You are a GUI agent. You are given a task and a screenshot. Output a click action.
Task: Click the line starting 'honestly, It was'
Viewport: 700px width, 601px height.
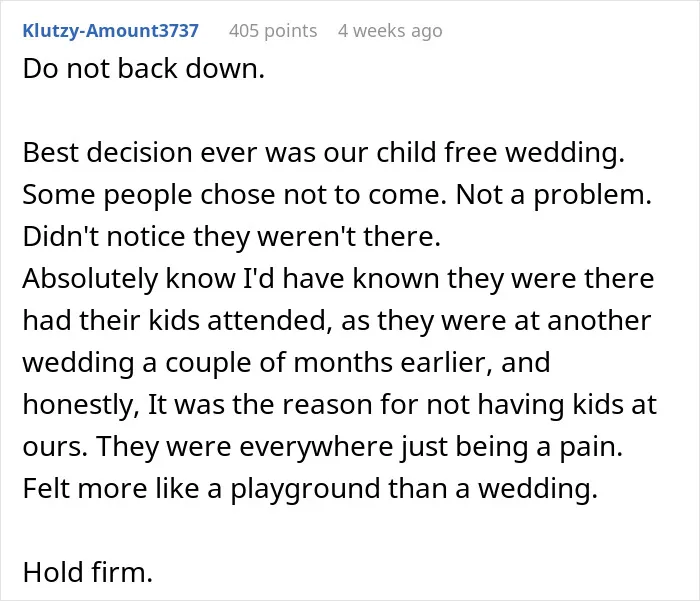340,405
